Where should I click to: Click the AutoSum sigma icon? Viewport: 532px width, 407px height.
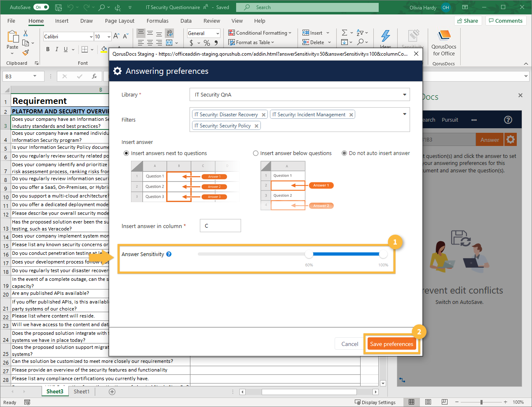pyautogui.click(x=345, y=33)
